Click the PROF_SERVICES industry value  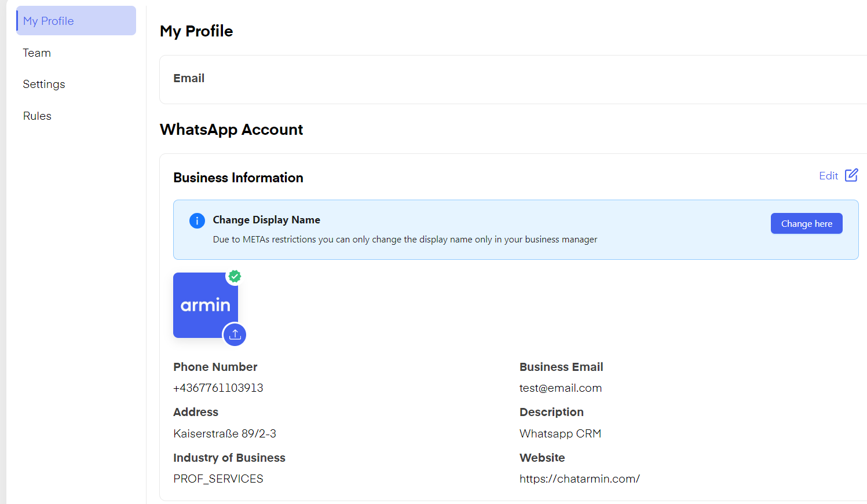[x=218, y=479]
